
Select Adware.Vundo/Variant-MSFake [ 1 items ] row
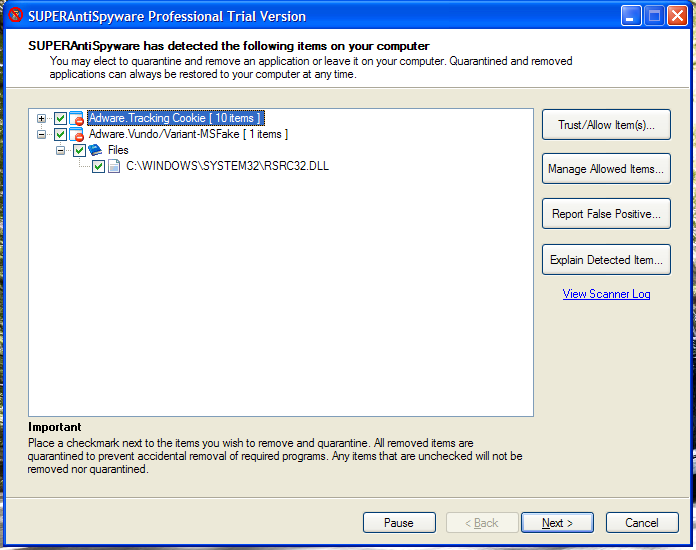click(x=188, y=134)
